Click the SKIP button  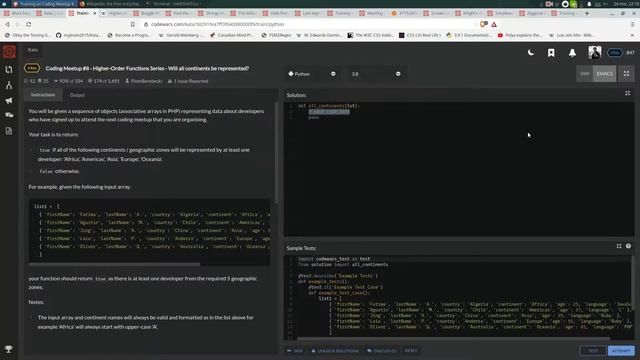(295, 351)
